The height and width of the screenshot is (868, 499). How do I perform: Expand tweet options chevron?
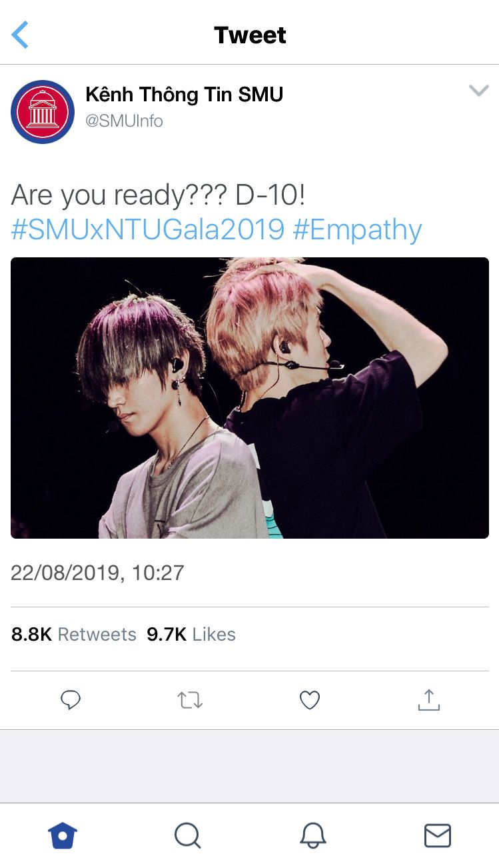tap(479, 91)
